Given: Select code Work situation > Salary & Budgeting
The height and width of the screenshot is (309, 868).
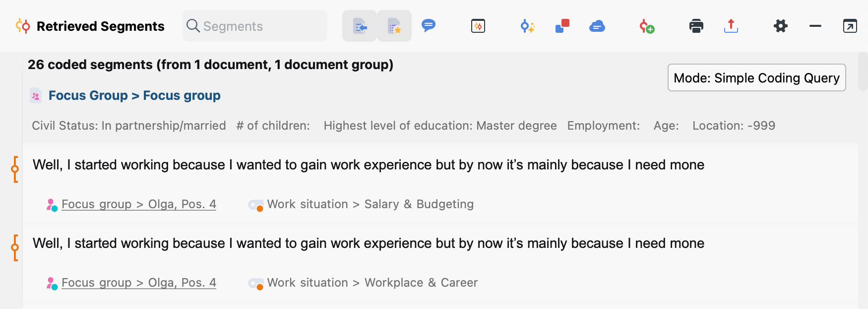Looking at the screenshot, I should 370,204.
